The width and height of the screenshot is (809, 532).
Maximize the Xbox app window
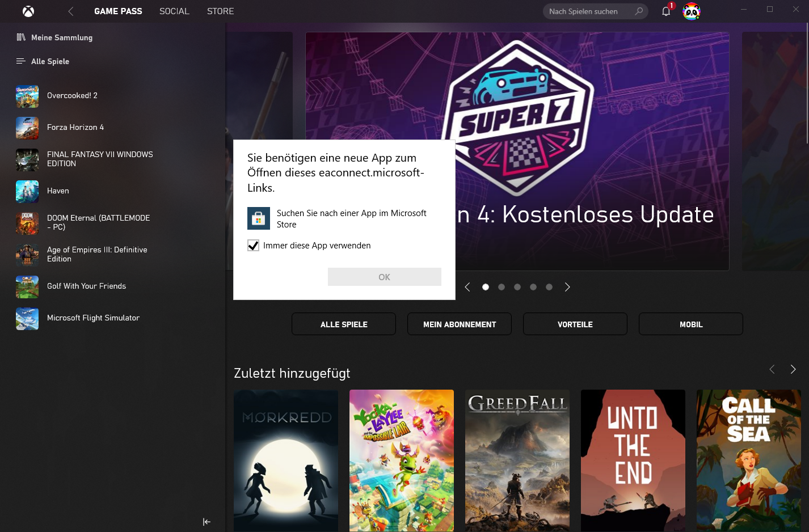click(x=770, y=10)
